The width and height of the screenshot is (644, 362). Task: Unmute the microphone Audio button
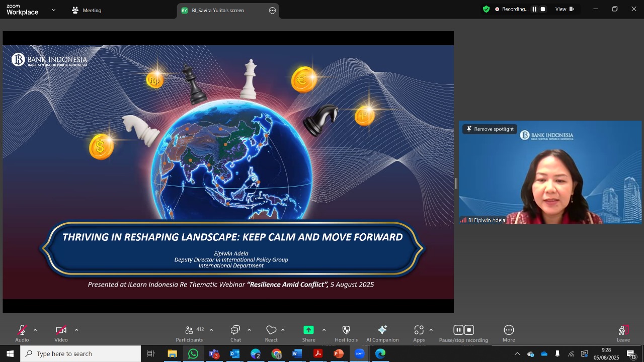[22, 333]
